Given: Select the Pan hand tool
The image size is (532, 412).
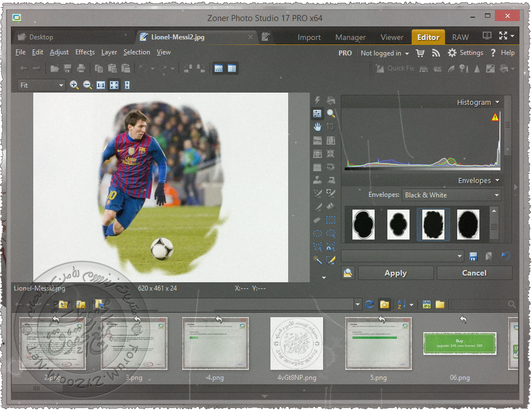Looking at the screenshot, I should click(x=317, y=127).
